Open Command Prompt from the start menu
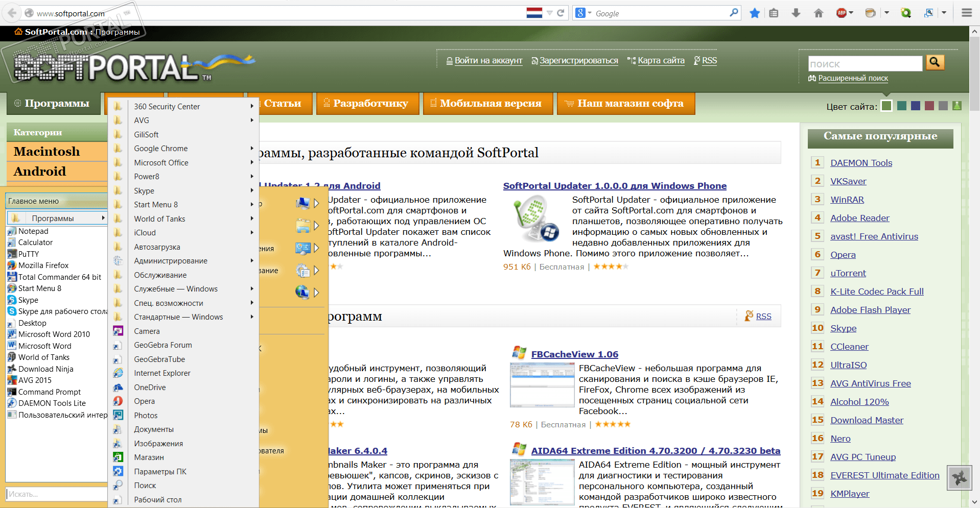The height and width of the screenshot is (508, 980). 50,392
